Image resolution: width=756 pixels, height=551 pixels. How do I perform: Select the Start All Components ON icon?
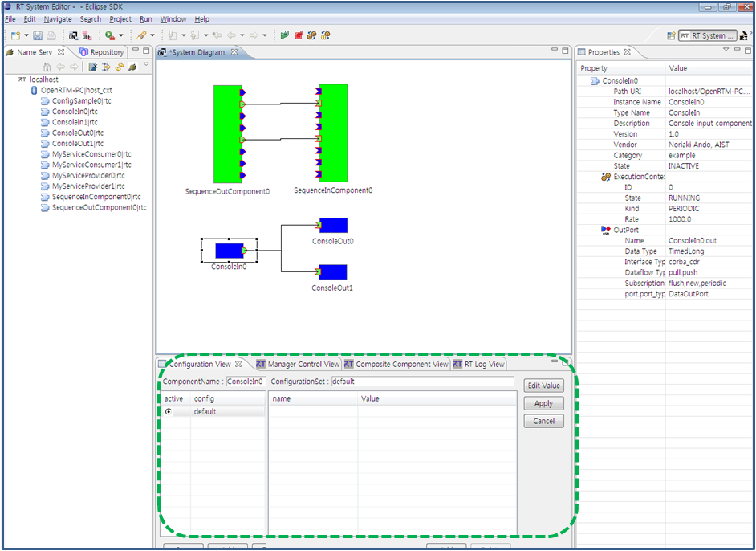pyautogui.click(x=74, y=35)
